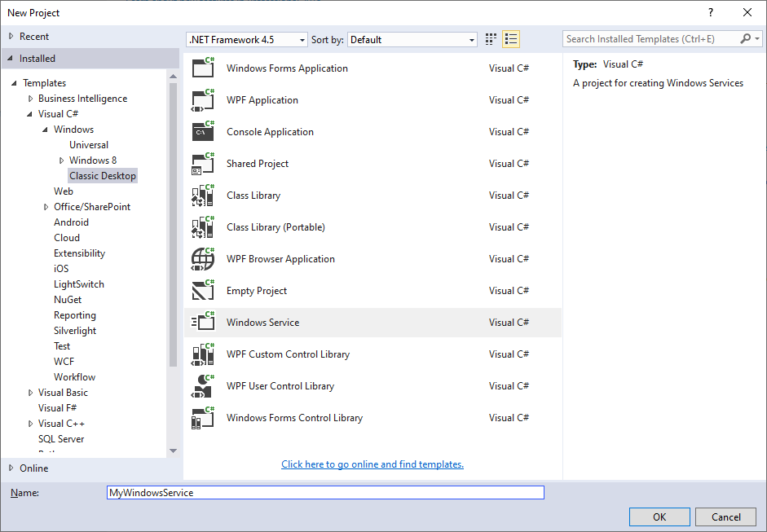Select the LightSwitch category

click(79, 284)
